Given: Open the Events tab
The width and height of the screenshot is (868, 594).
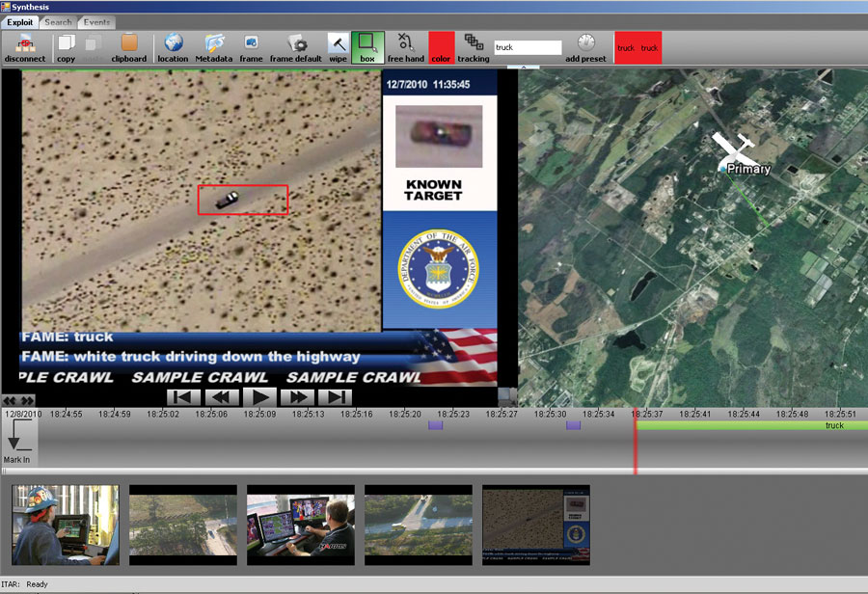Looking at the screenshot, I should tap(96, 21).
